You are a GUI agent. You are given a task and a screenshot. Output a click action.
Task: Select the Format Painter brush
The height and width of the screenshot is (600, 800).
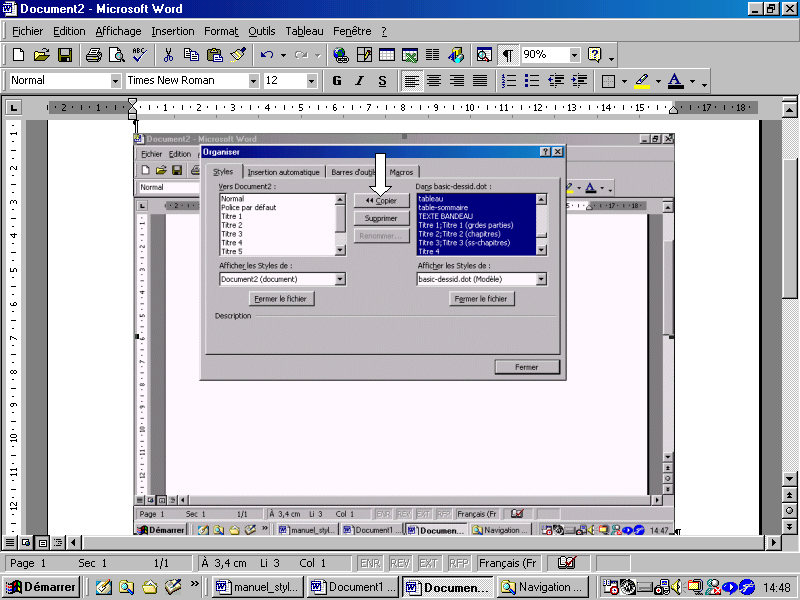pos(238,55)
